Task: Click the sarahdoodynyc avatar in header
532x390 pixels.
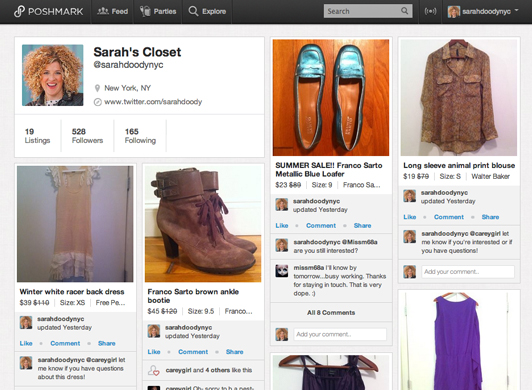Action: (454, 12)
